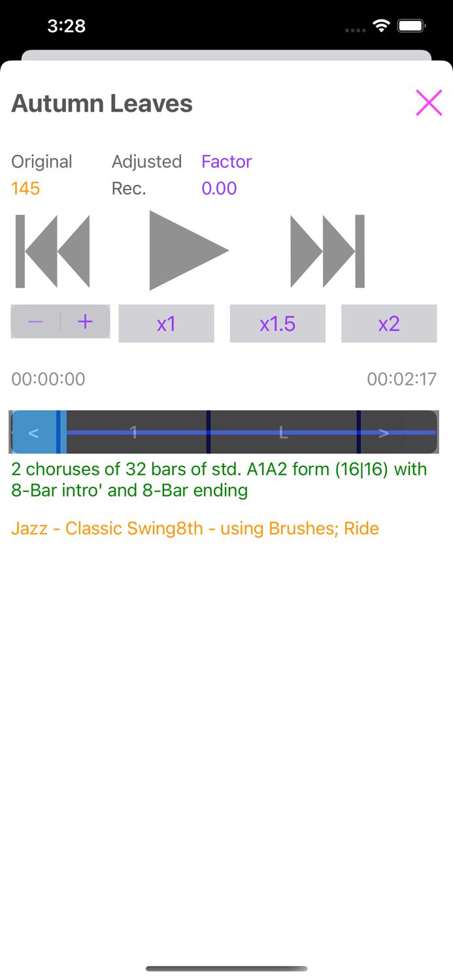The height and width of the screenshot is (980, 453).
Task: Select the x1 playback speed
Action: coord(166,323)
